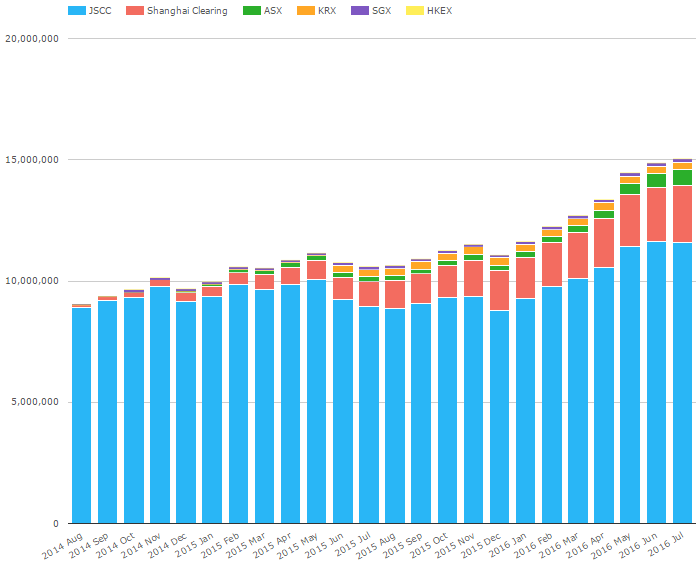Click the 2016 Mar x-axis label
699x562 pixels.
[559, 545]
